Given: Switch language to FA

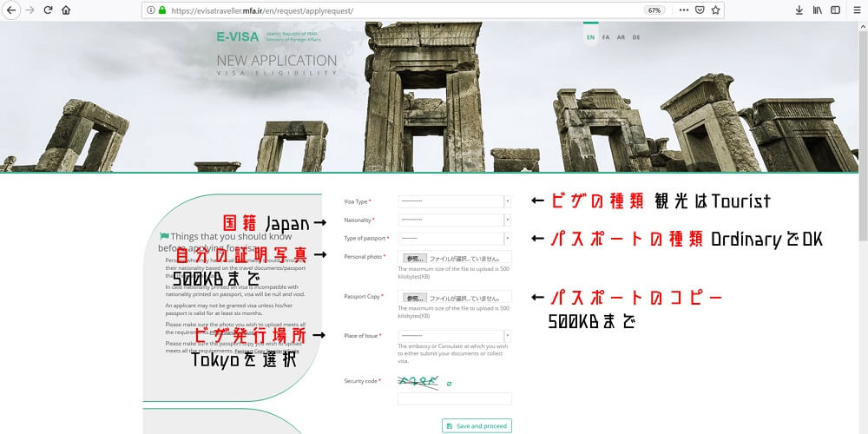Looking at the screenshot, I should (x=606, y=37).
